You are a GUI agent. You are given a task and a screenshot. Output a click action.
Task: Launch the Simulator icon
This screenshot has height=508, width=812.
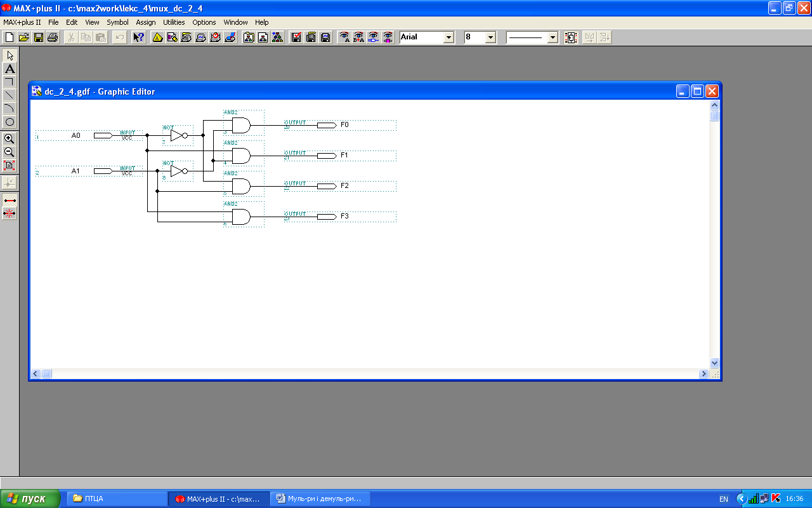[200, 37]
